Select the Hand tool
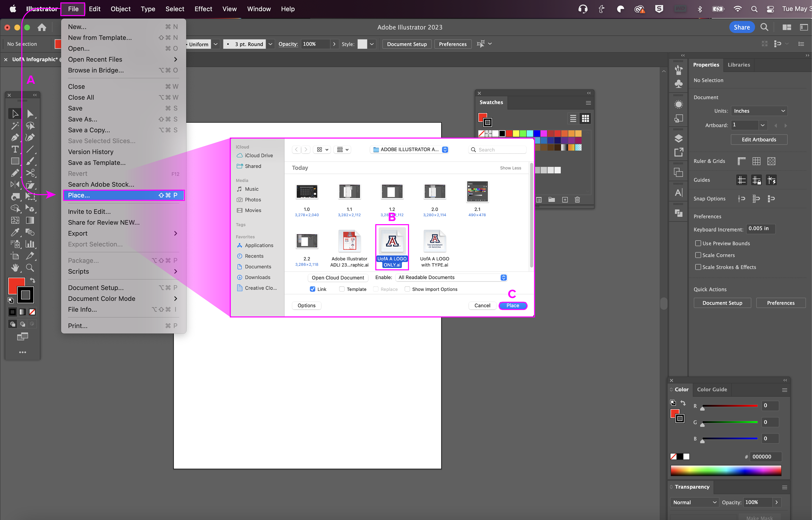This screenshot has height=520, width=812. click(x=15, y=268)
